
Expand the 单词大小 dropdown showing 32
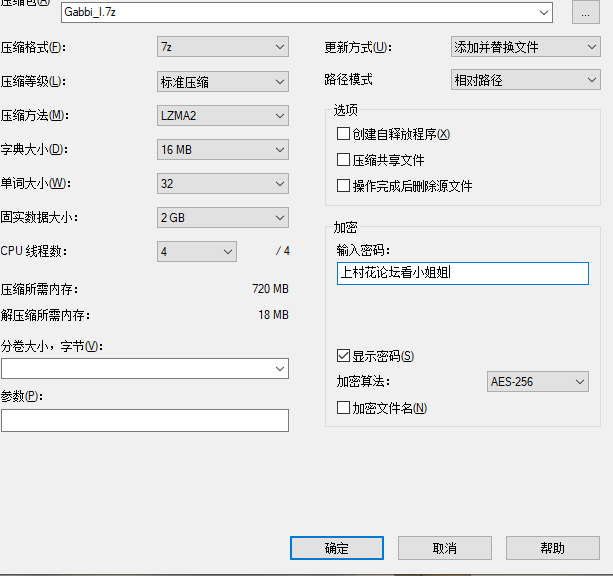click(x=223, y=183)
